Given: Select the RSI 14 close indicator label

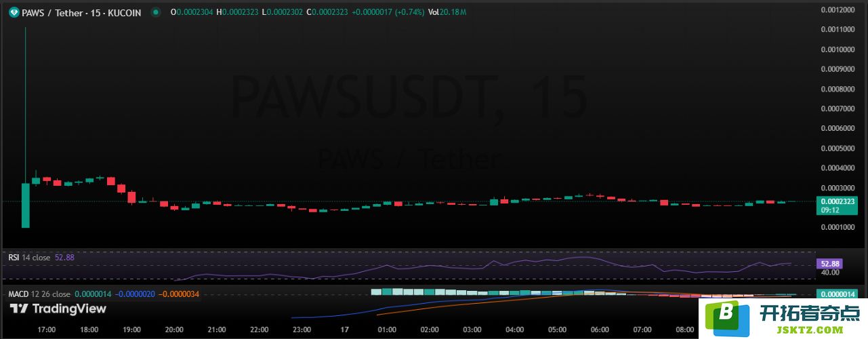Looking at the screenshot, I should click(x=29, y=258).
